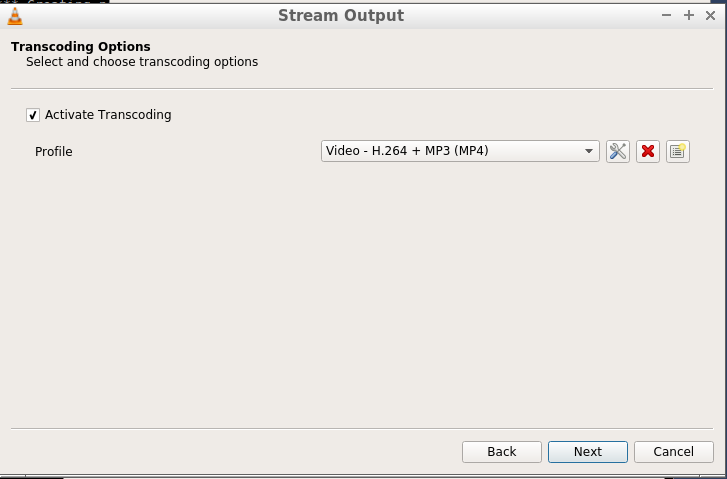Uncheck the Activate Transcoding checkbox

click(x=32, y=115)
